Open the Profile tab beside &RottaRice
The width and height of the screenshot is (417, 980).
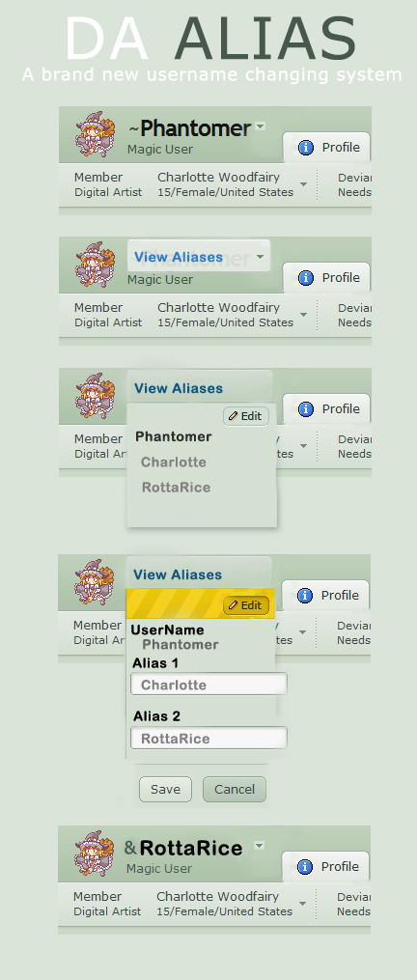pyautogui.click(x=326, y=866)
